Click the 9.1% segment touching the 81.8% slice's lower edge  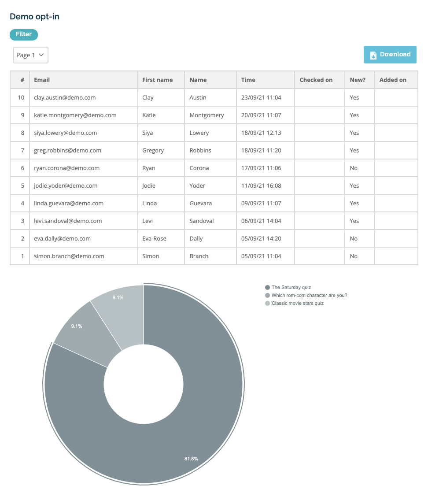point(86,333)
